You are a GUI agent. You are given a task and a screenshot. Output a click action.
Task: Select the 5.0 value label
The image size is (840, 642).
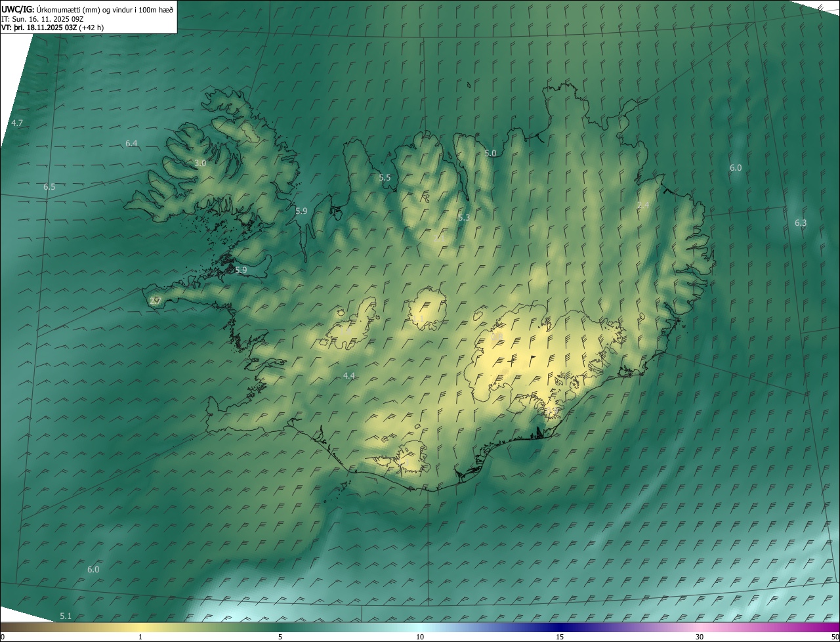pyautogui.click(x=490, y=153)
